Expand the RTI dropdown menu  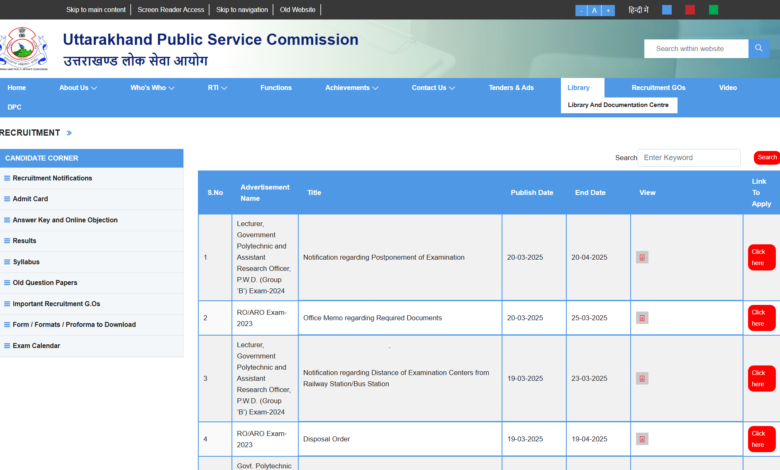[217, 88]
